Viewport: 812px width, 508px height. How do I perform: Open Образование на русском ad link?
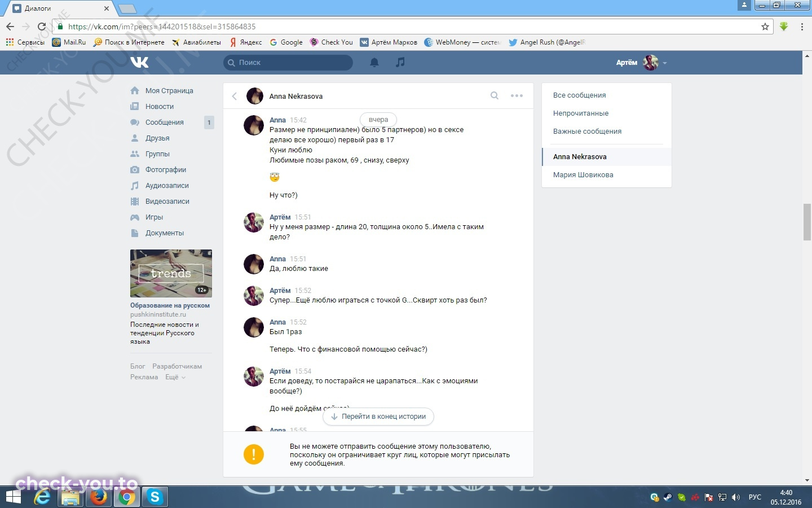(170, 305)
